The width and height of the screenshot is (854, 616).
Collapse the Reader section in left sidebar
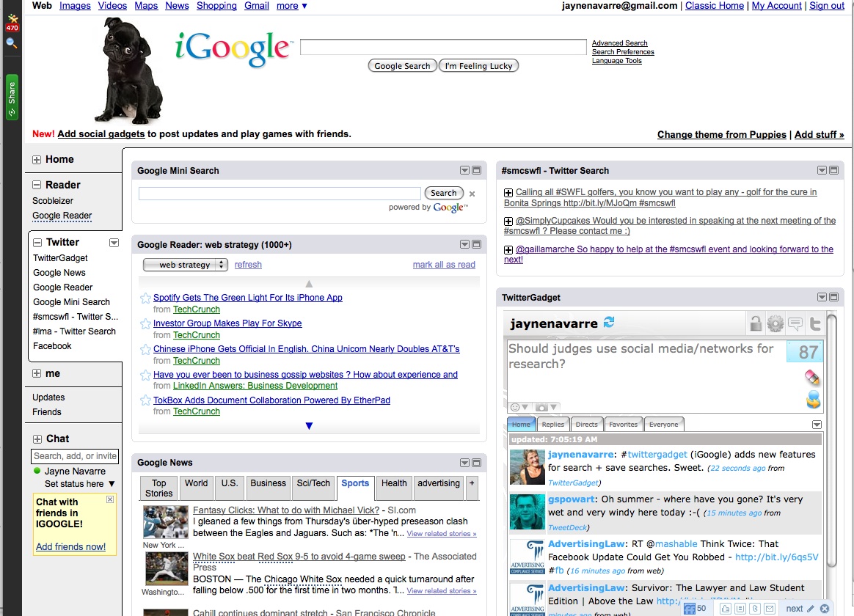37,185
